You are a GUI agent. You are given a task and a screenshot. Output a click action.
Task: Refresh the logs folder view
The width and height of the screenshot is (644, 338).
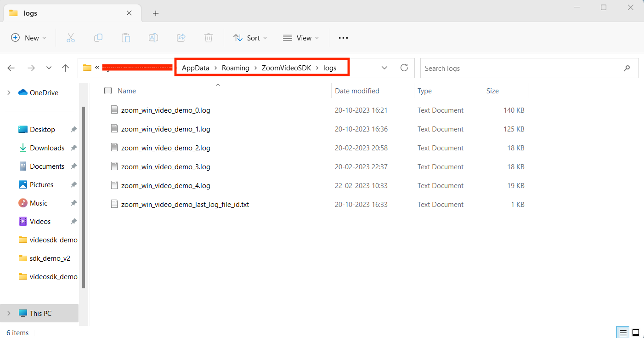coord(404,68)
